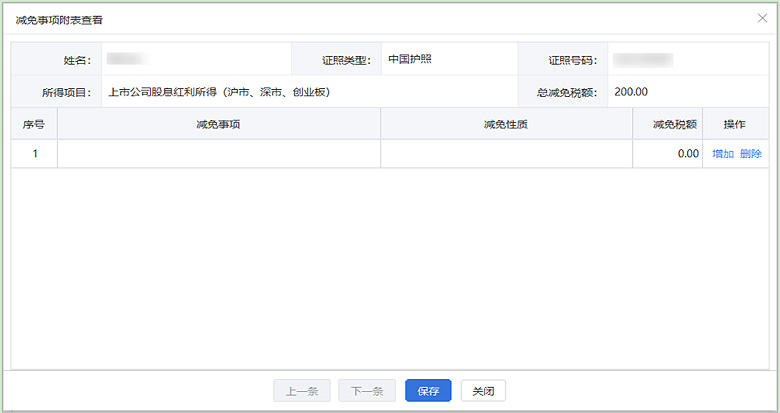Screen dimensions: 780x413
Task: Close the dialog with the X icon
Action: [763, 19]
